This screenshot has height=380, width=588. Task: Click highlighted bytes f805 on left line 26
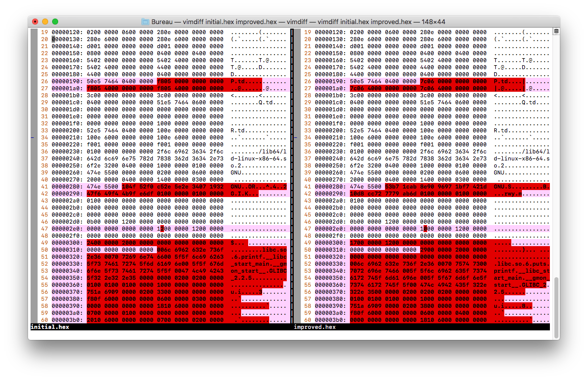tap(164, 81)
